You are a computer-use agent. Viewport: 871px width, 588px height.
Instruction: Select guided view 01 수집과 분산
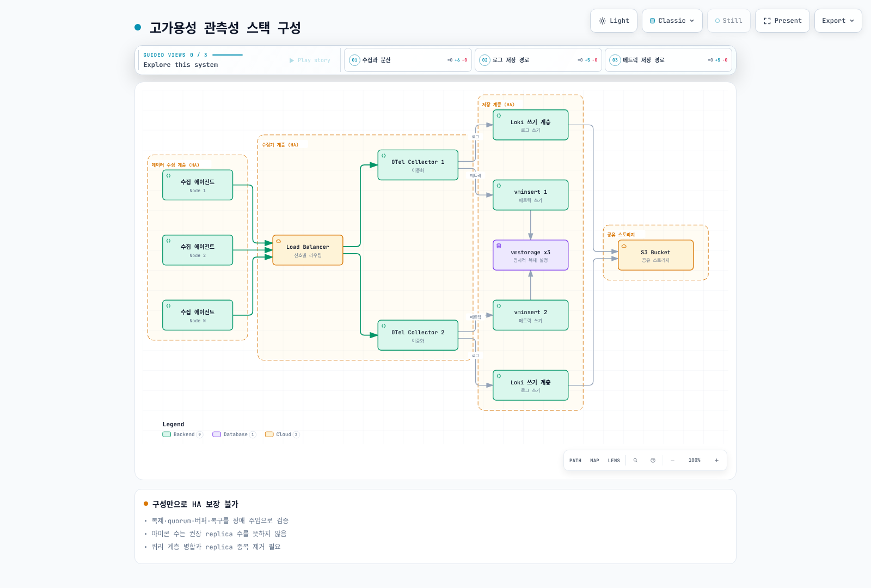[408, 60]
